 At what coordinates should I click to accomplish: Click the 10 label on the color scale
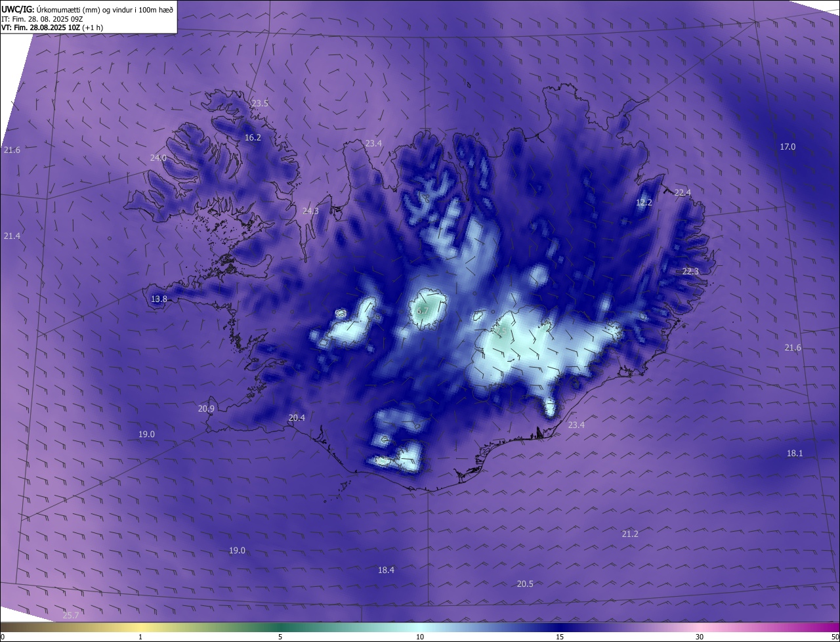[420, 637]
